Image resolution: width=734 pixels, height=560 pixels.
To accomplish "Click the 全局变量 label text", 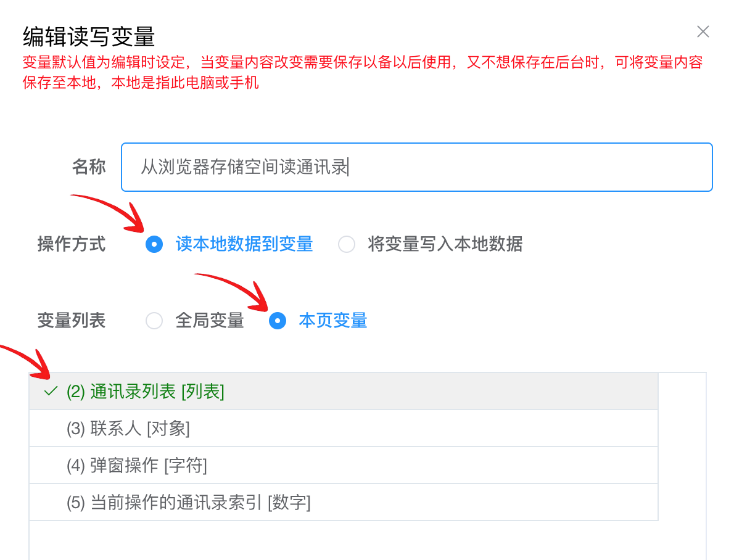I will point(210,321).
